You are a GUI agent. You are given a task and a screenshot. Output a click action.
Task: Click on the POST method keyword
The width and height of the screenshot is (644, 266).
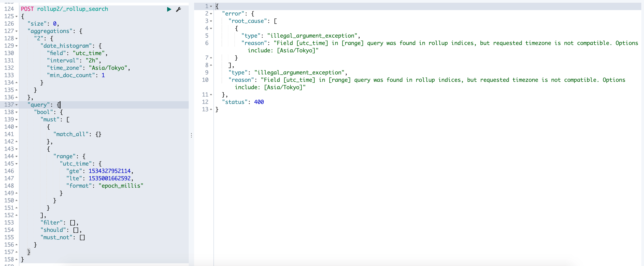(27, 9)
